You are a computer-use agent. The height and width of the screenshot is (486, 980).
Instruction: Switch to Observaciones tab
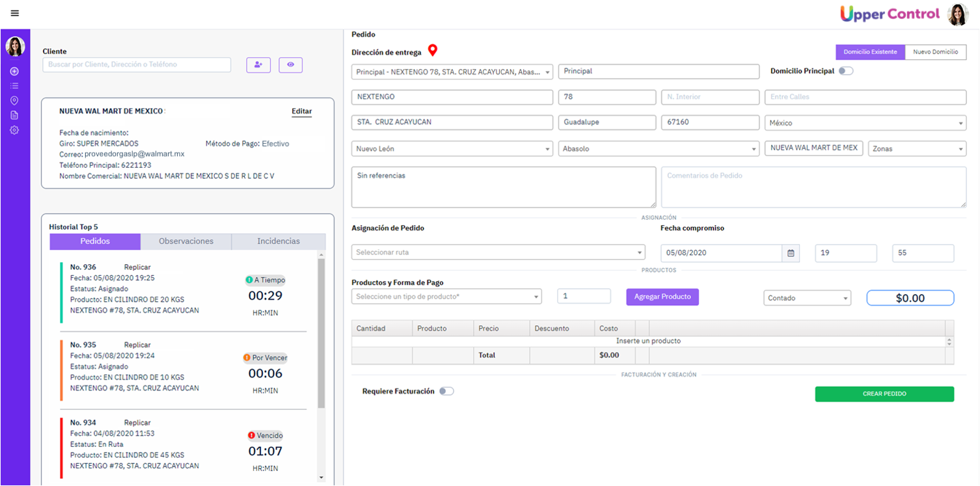(186, 241)
